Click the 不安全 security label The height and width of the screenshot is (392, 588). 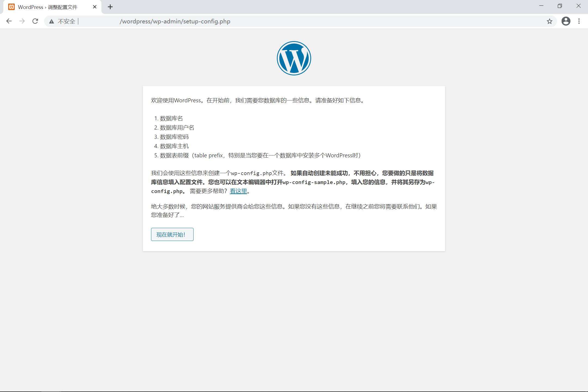coord(66,22)
